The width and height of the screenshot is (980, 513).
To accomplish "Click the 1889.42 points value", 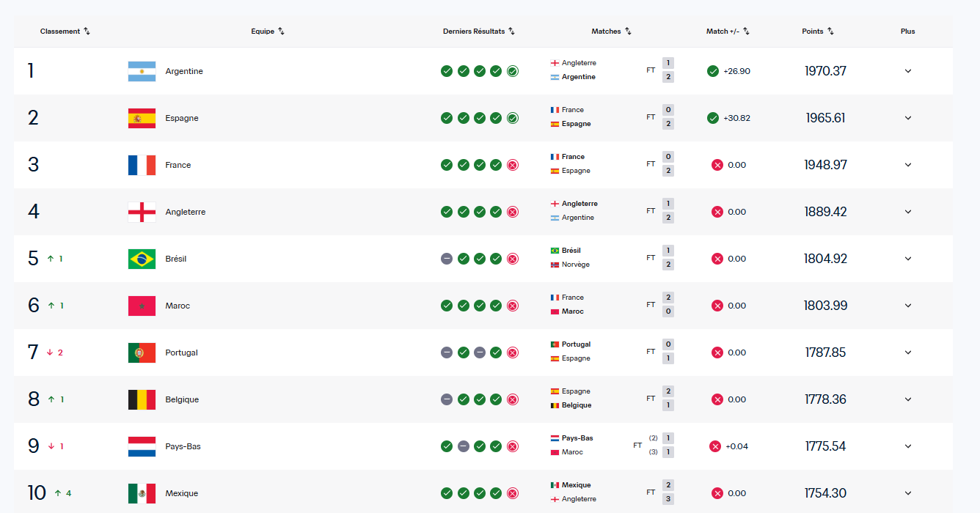I will coord(825,212).
